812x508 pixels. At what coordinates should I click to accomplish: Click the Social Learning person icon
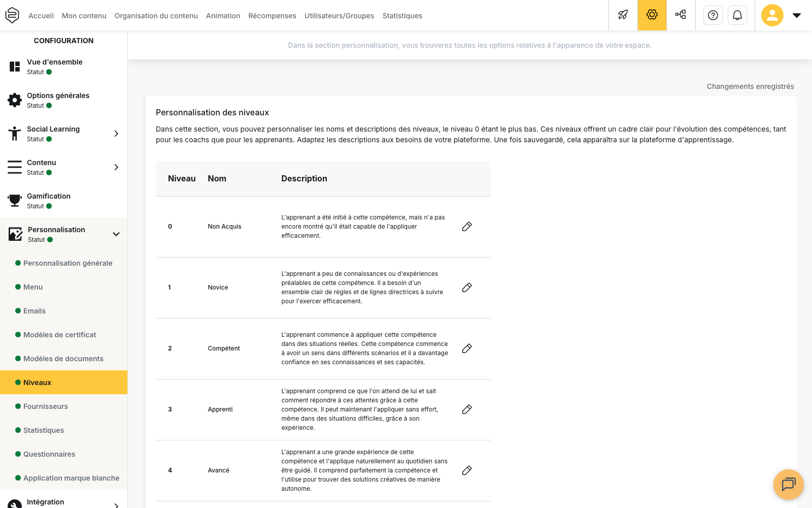click(x=15, y=134)
